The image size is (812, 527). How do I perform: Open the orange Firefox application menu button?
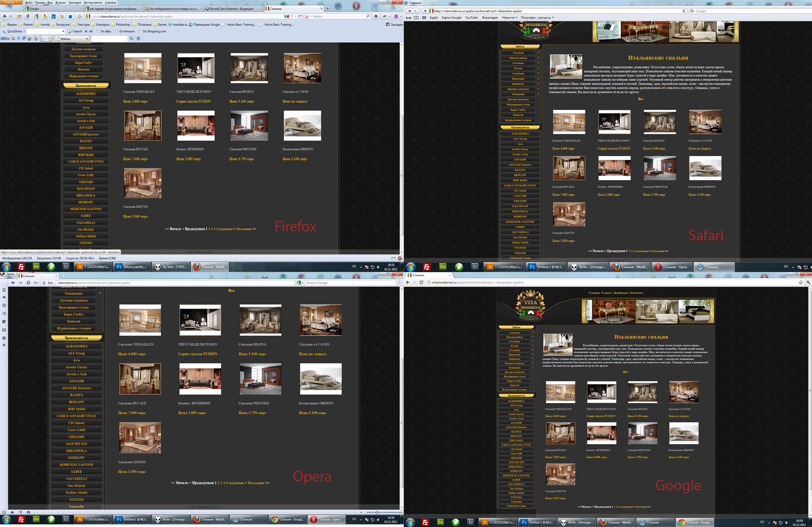tap(11, 3)
